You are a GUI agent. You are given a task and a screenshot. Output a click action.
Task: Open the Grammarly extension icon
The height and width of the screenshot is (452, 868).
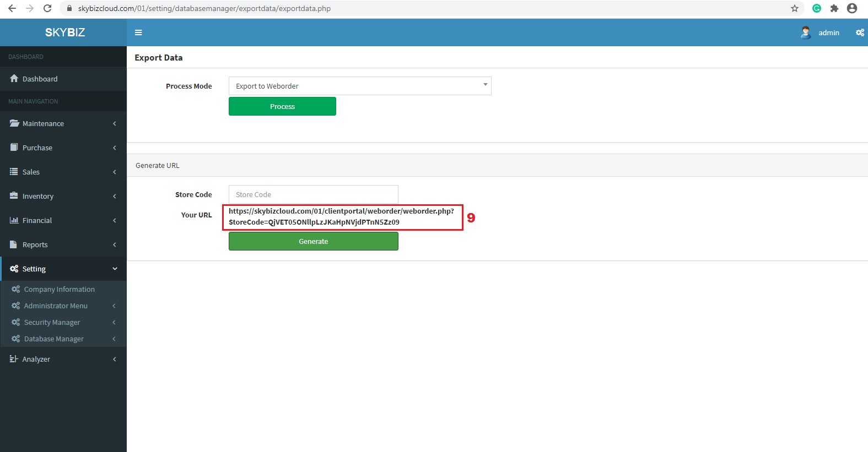click(x=817, y=8)
